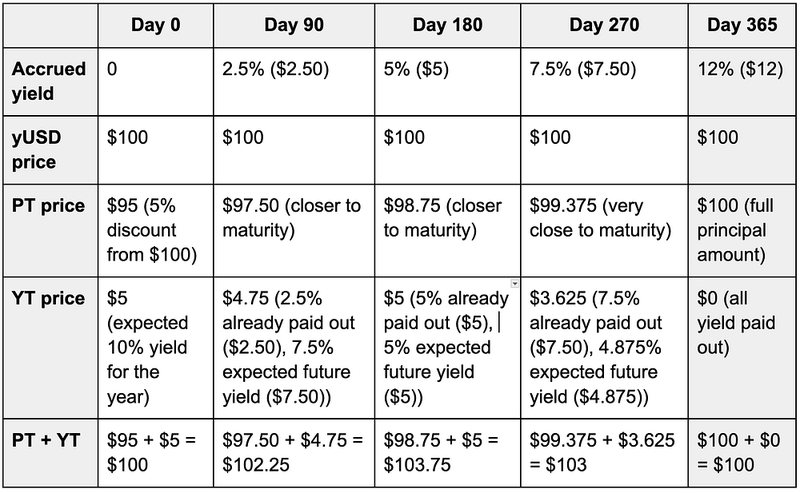This screenshot has height=493, width=800.
Task: Click the Day 0 column header
Action: pos(156,24)
